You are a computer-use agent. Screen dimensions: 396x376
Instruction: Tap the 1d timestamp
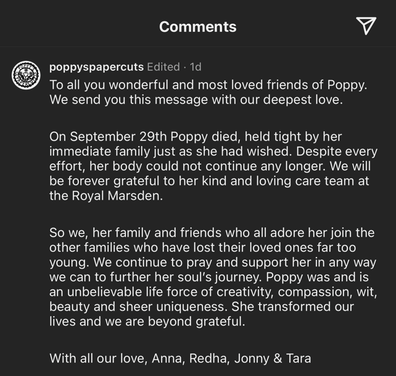tap(196, 67)
